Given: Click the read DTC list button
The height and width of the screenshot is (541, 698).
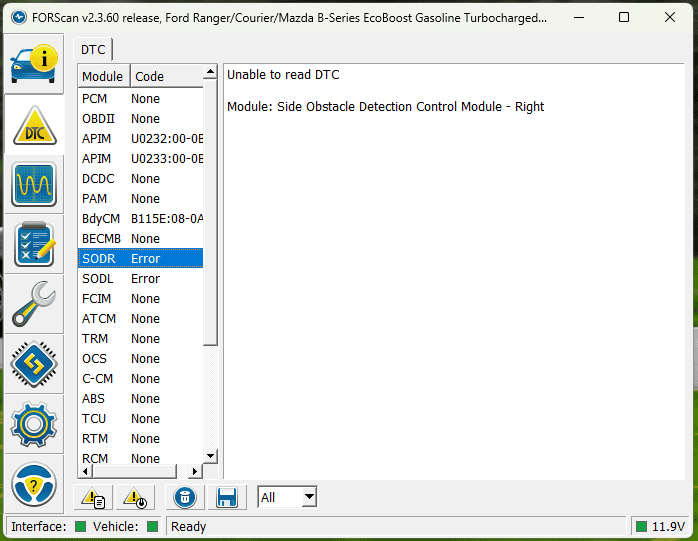Looking at the screenshot, I should click(93, 497).
